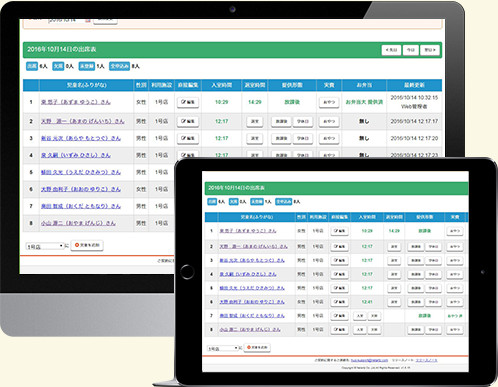The height and width of the screenshot is (387, 498).
Task: Open the row 1 child name link on monitor
Action: [x=76, y=102]
